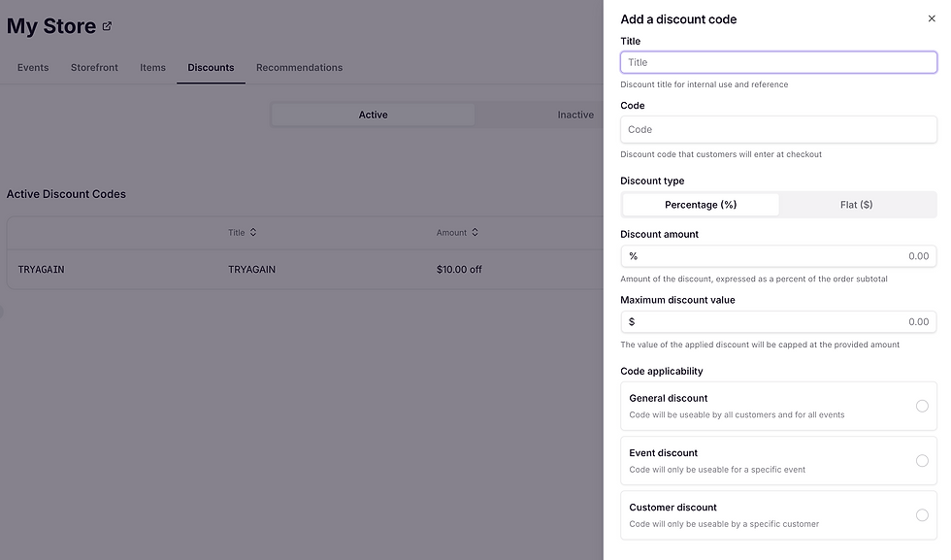Go to the Items tab
Viewport: 951px width, 560px height.
click(x=152, y=67)
